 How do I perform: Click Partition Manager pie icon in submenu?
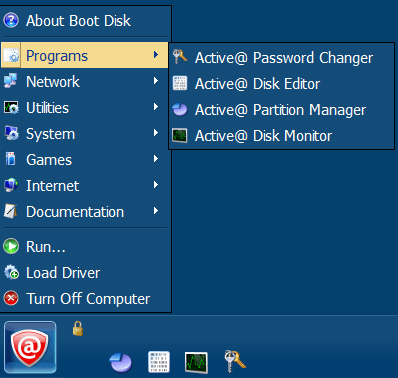click(180, 109)
